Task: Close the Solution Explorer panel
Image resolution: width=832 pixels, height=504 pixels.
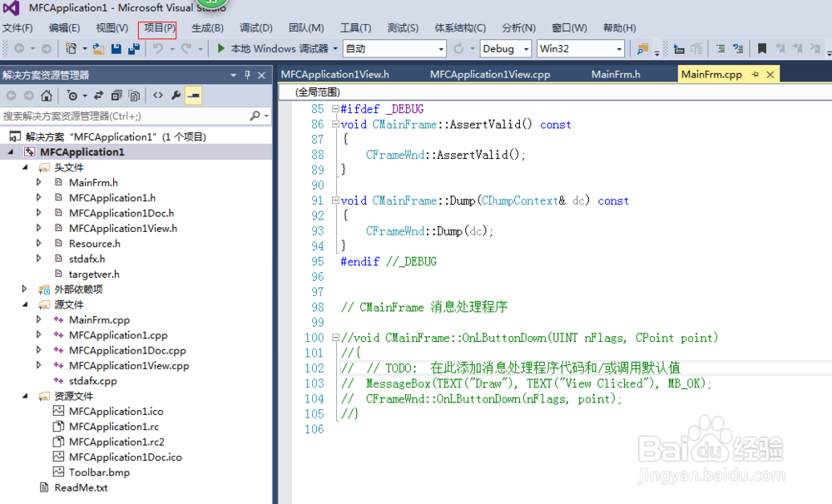Action: pyautogui.click(x=261, y=76)
